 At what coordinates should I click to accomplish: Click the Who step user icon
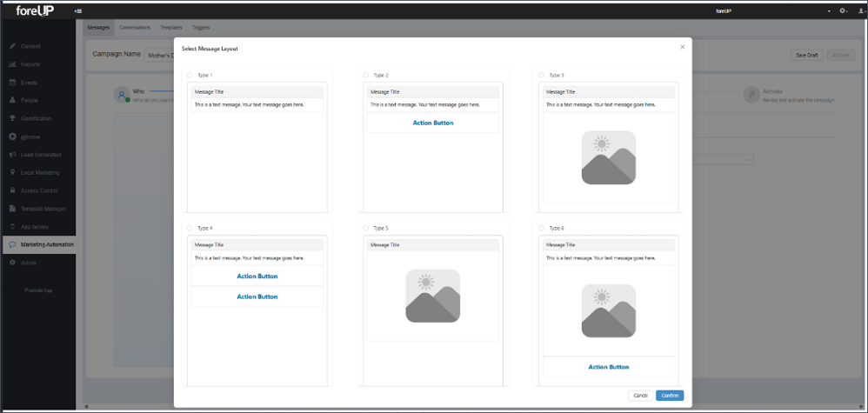(x=122, y=95)
